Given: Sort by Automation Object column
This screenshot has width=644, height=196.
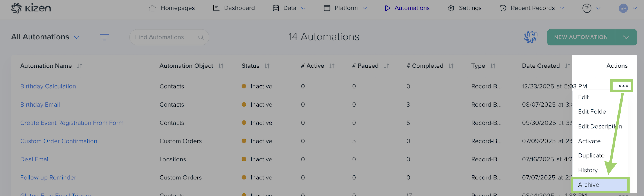Looking at the screenshot, I should pyautogui.click(x=221, y=66).
